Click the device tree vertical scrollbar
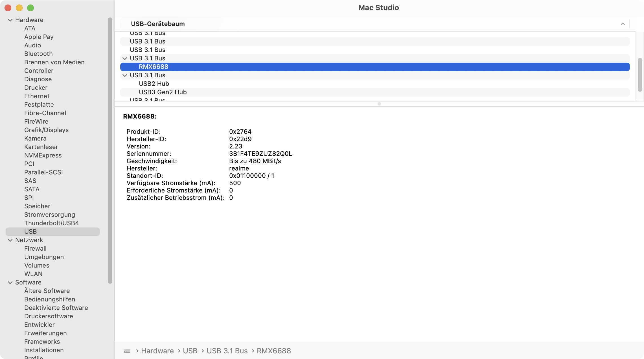The height and width of the screenshot is (359, 644). (x=640, y=75)
